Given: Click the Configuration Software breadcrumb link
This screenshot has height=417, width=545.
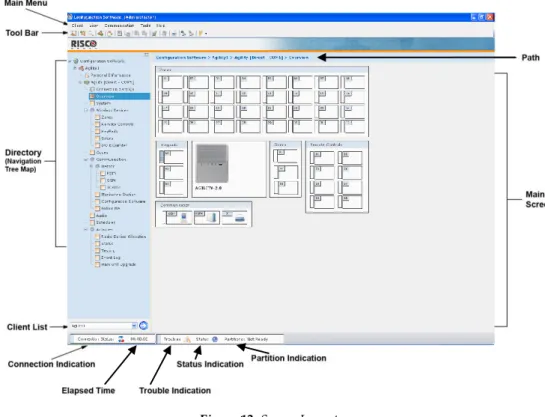Looking at the screenshot, I should (x=181, y=57).
